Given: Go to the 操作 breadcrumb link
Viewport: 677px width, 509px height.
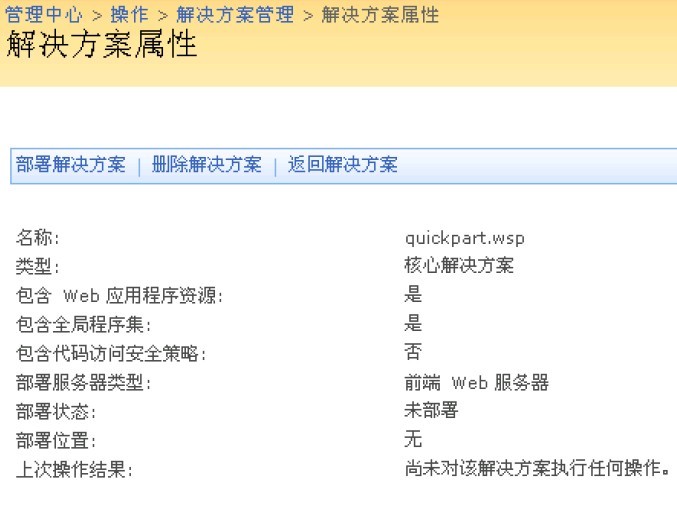Looking at the screenshot, I should click(129, 14).
